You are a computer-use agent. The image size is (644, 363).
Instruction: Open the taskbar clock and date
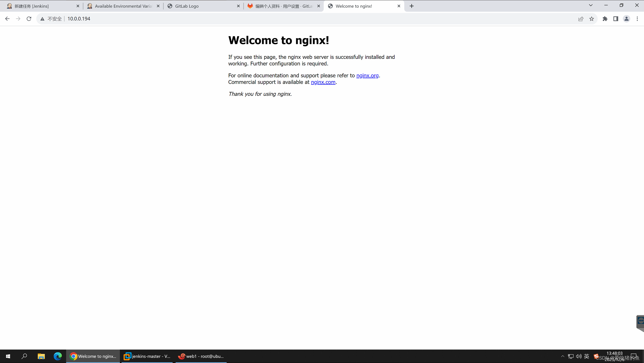[x=614, y=356]
